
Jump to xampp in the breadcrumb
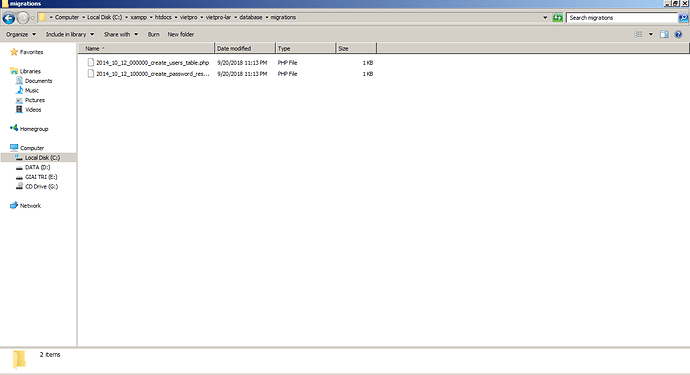tap(138, 18)
